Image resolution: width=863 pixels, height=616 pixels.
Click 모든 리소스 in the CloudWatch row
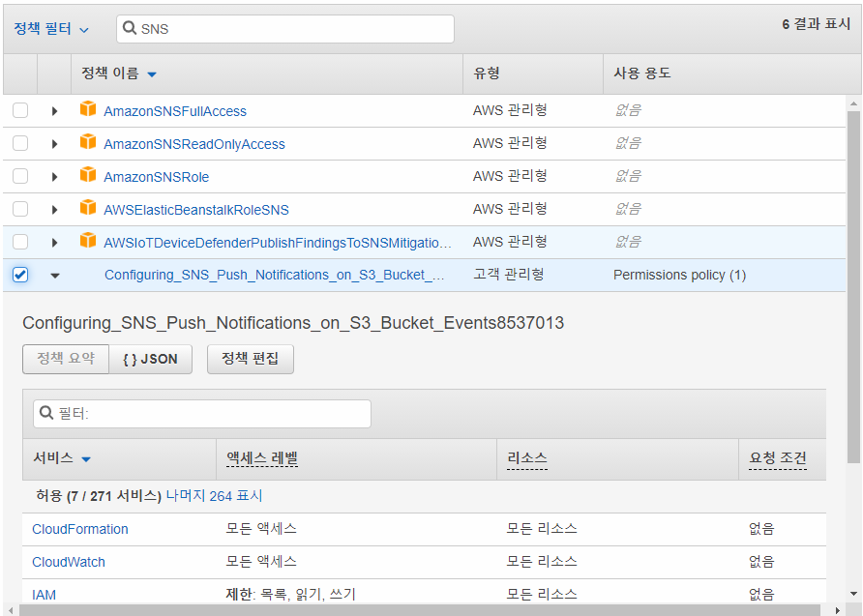click(x=542, y=562)
